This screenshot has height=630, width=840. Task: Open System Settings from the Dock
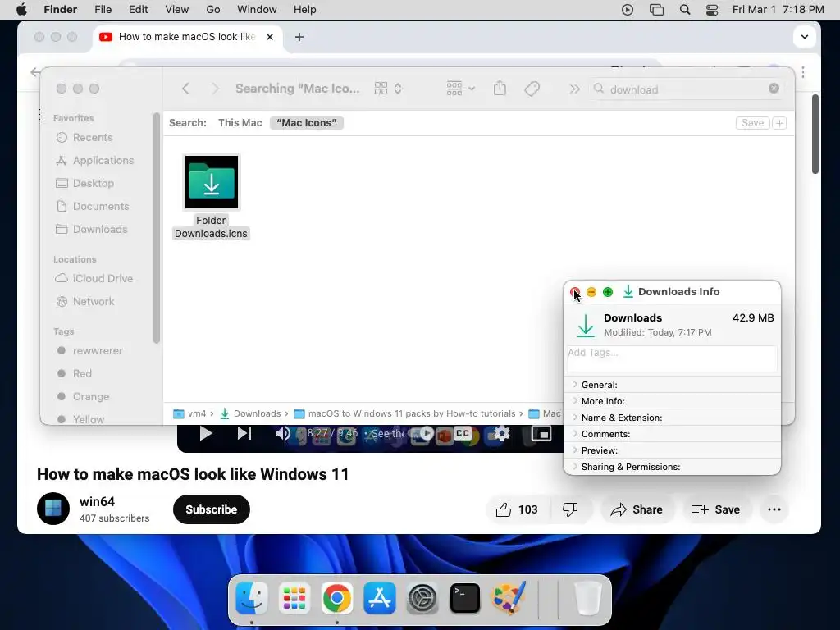tap(422, 598)
